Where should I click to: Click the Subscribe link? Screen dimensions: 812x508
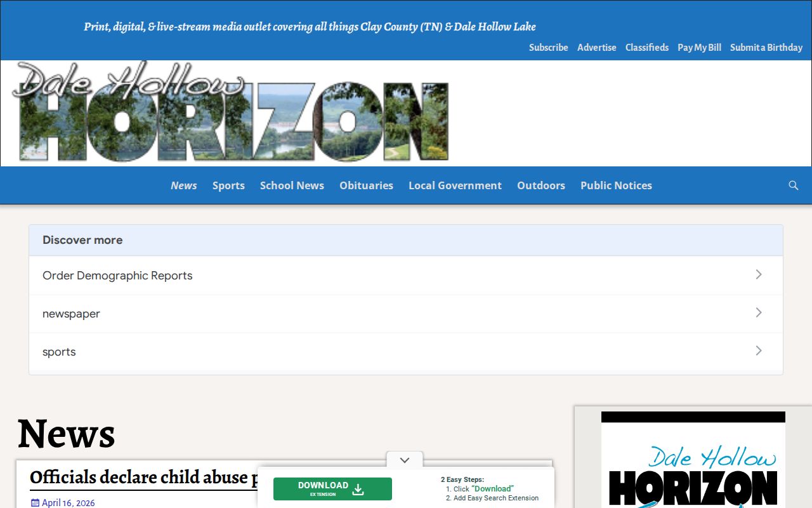coord(549,48)
